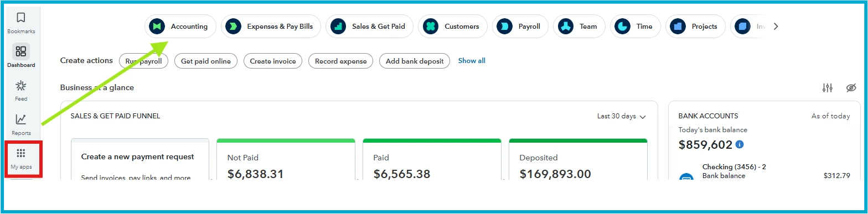868x214 pixels.
Task: Open the Payroll app icon
Action: pyautogui.click(x=504, y=26)
